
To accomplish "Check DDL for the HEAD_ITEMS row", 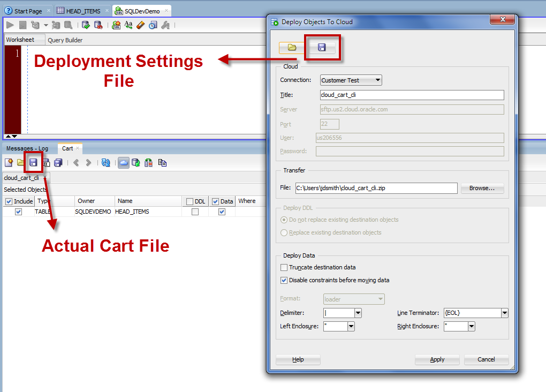I will click(x=195, y=212).
